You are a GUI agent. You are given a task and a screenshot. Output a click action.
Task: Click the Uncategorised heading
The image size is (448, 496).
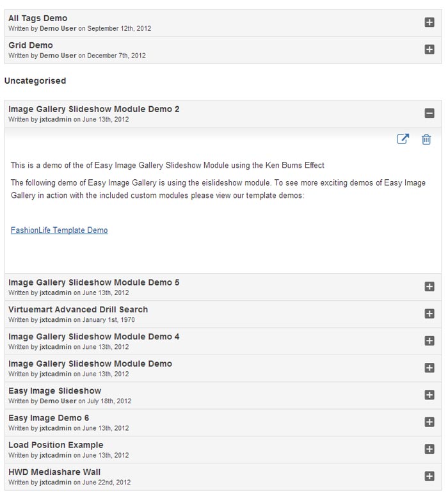click(35, 81)
